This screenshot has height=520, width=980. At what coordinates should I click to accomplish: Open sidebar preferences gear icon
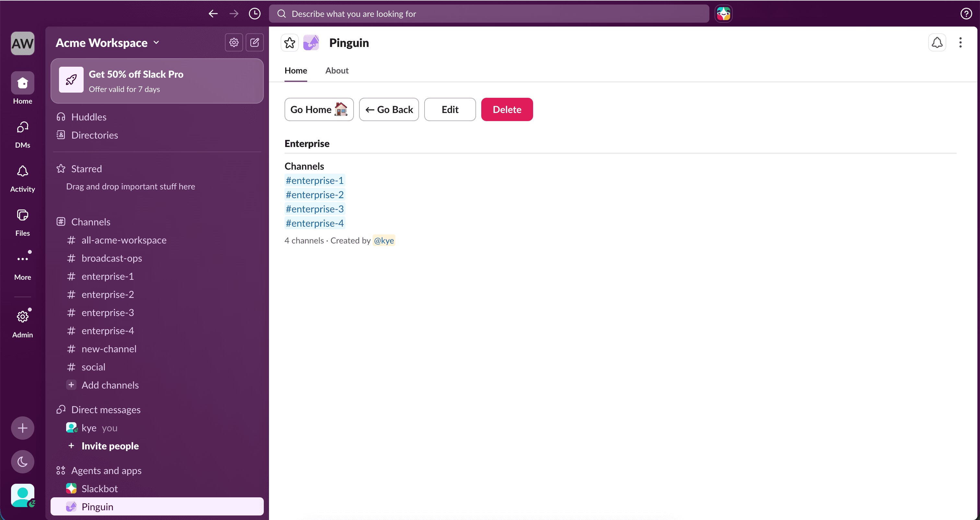[x=234, y=42]
